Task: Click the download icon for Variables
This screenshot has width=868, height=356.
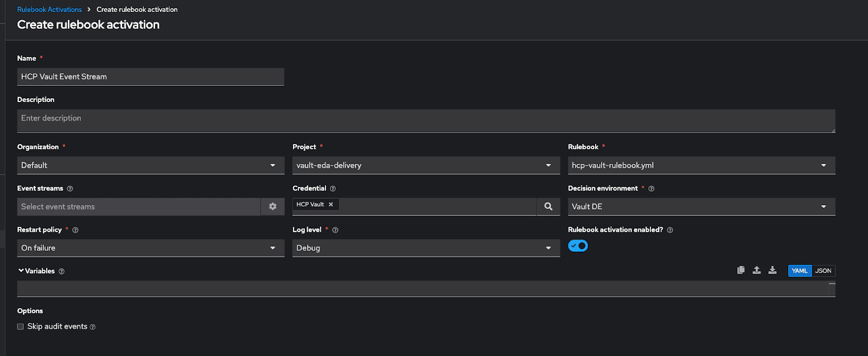Action: point(773,270)
